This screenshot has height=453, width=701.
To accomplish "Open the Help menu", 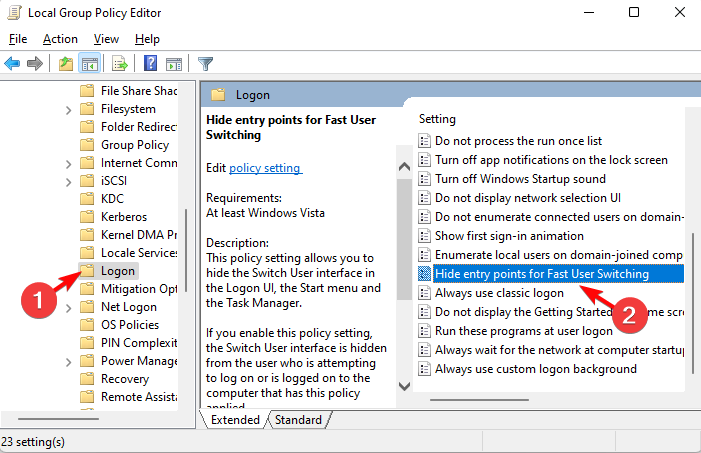I will (147, 39).
